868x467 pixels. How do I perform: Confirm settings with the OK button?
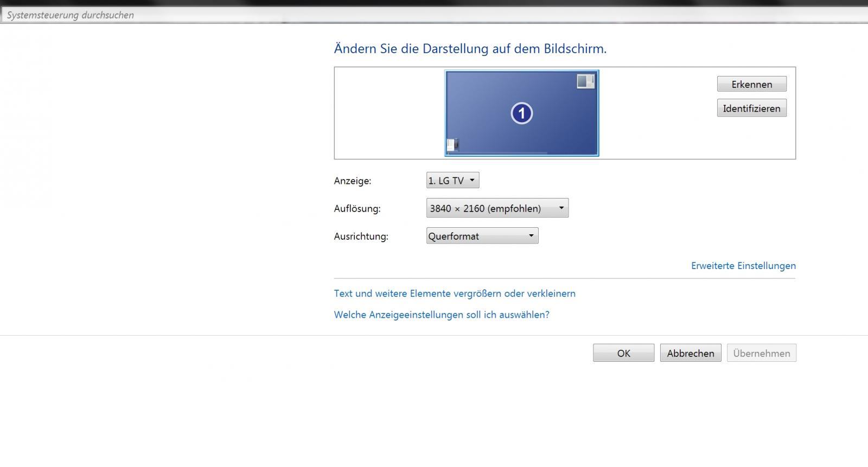click(x=623, y=353)
